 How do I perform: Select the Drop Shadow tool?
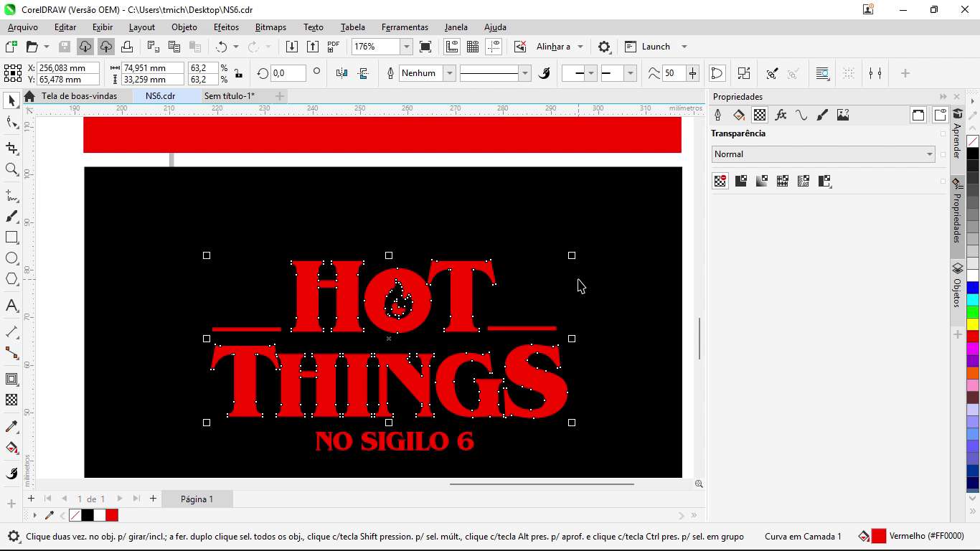click(x=11, y=380)
